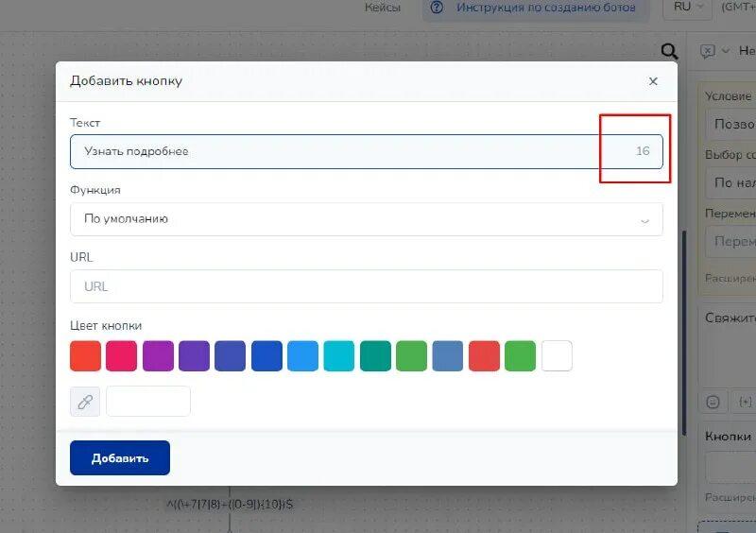Image resolution: width=756 pixels, height=533 pixels.
Task: Click the chat bubble icon in side panel
Action: (x=707, y=51)
